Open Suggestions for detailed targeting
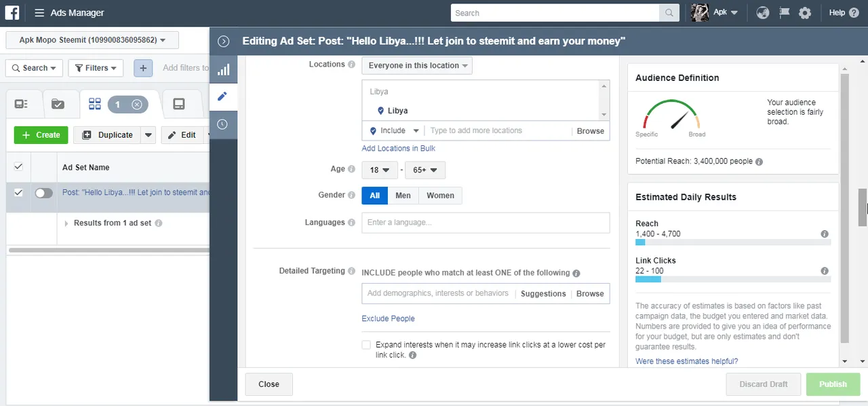Screen dimensions: 868x406 point(543,294)
